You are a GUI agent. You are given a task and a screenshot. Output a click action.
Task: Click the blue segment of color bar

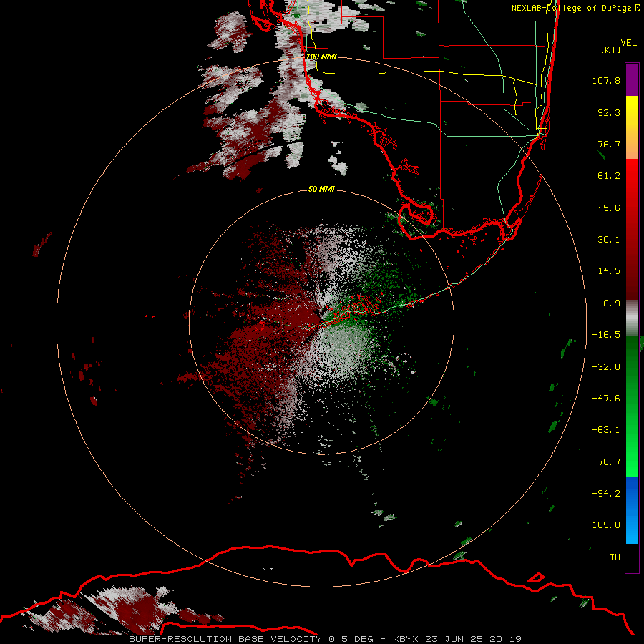point(632,510)
